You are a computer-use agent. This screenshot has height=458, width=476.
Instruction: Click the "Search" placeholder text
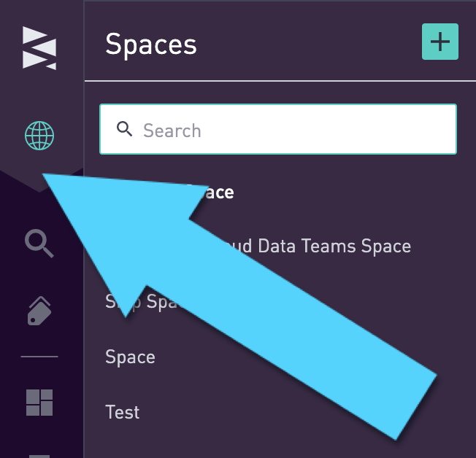pyautogui.click(x=172, y=131)
